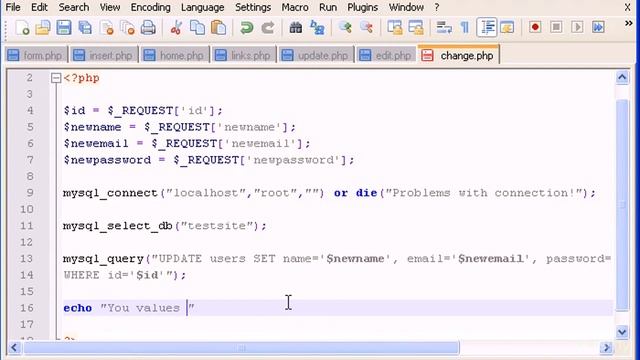Toggle show all characters pilcrow icon

pos(464,28)
